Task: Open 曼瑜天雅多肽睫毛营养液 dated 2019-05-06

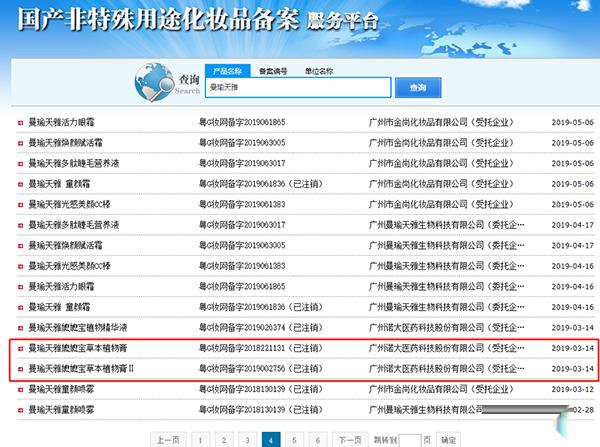Action: click(x=74, y=163)
